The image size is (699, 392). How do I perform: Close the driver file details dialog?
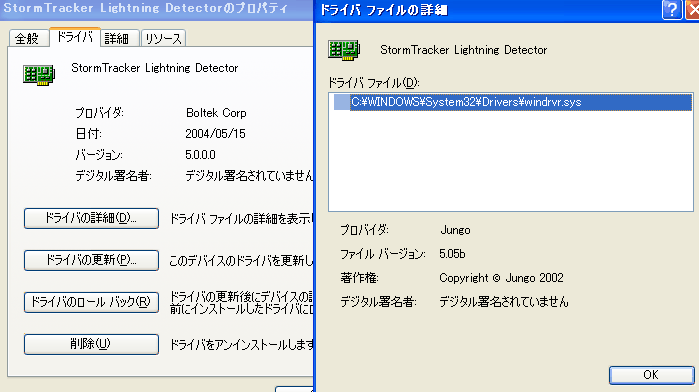tap(693, 9)
